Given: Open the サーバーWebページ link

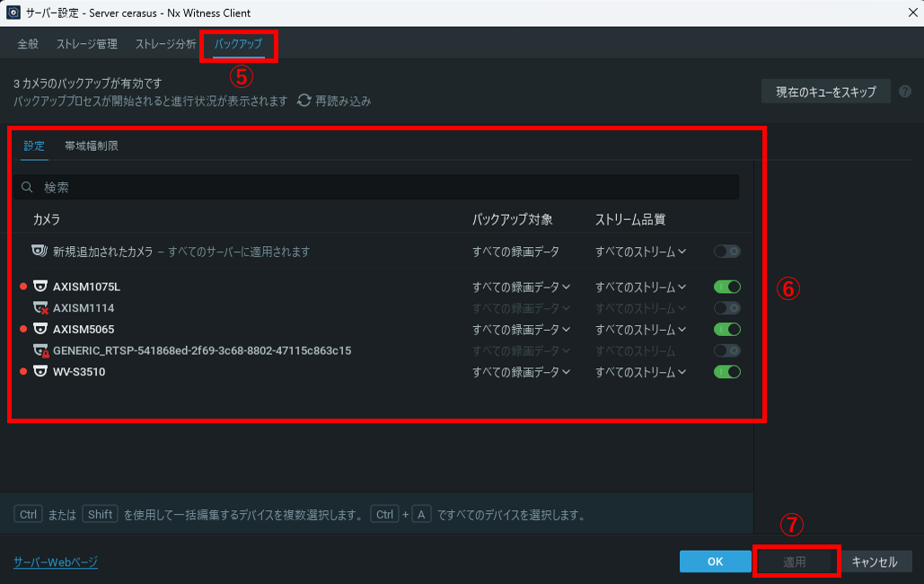Looking at the screenshot, I should (x=56, y=562).
